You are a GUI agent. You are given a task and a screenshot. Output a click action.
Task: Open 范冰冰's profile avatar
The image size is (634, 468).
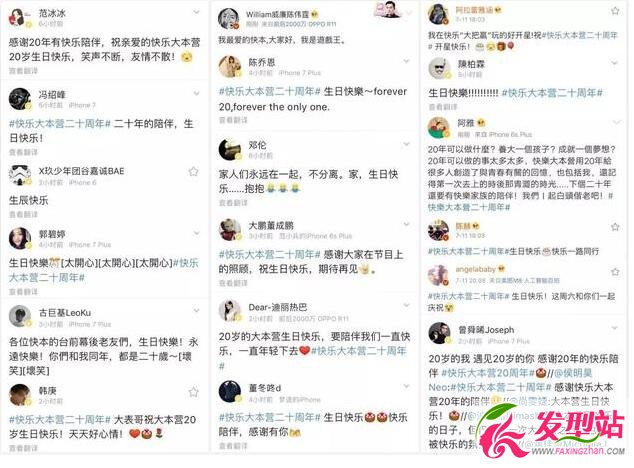click(18, 18)
